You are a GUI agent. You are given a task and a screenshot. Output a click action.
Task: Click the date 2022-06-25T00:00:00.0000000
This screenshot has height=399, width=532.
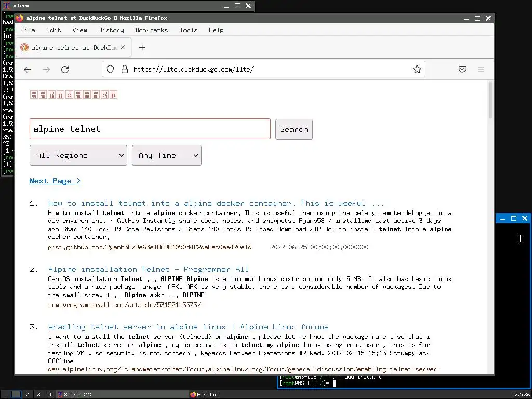click(320, 247)
